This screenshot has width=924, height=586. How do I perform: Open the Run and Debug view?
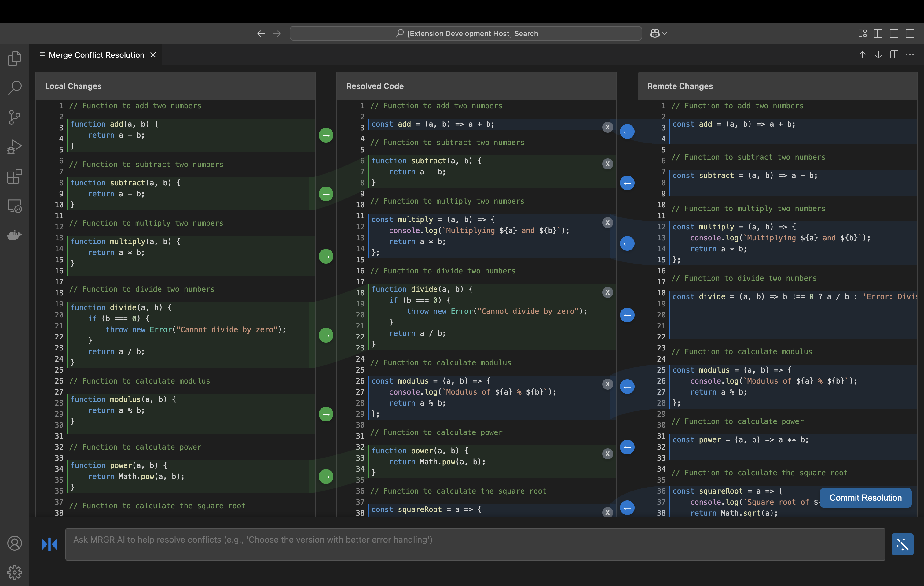(x=15, y=147)
